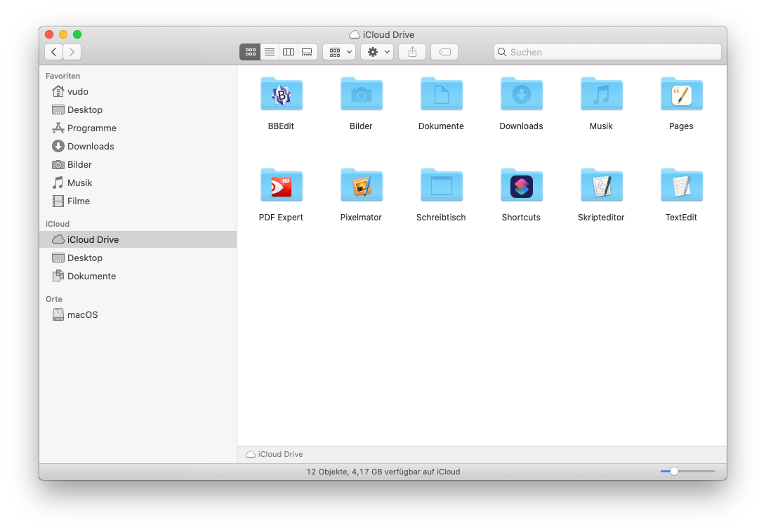Click the Orte section header
Screen dimensions: 766x532
54,299
